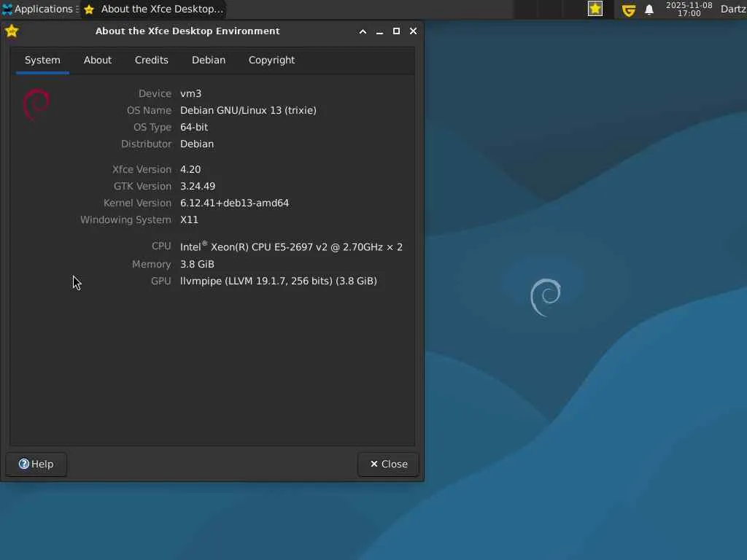Click the date and time clock in the panel
Viewport: 747px width, 560px height.
click(x=689, y=9)
